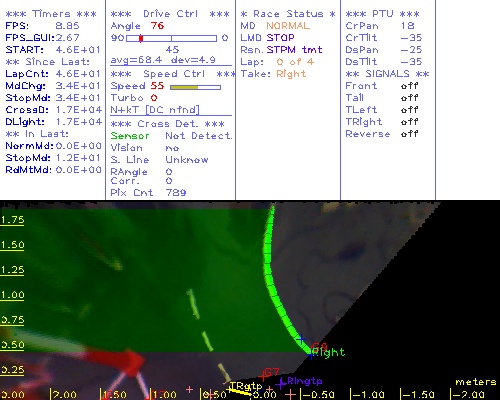Click the red G7 cross marker
Screen dimensions: 500x400
pos(263,376)
